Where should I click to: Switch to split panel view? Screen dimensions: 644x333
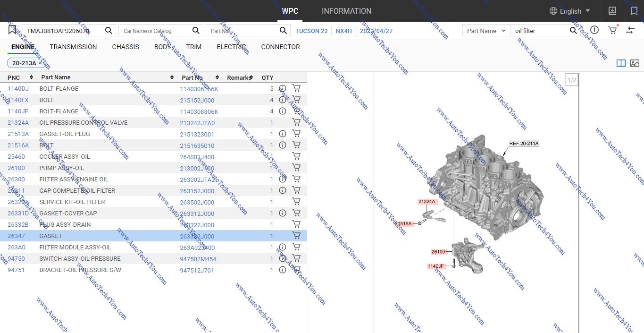[x=621, y=63]
